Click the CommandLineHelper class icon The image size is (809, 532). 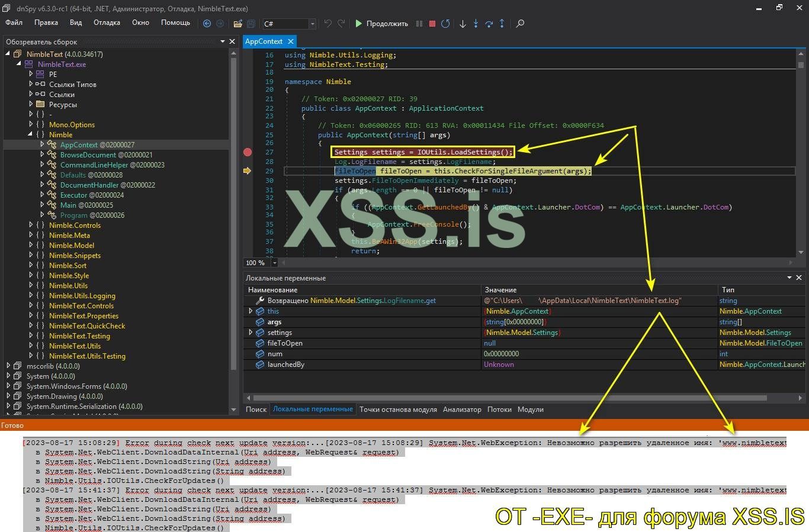[52, 165]
